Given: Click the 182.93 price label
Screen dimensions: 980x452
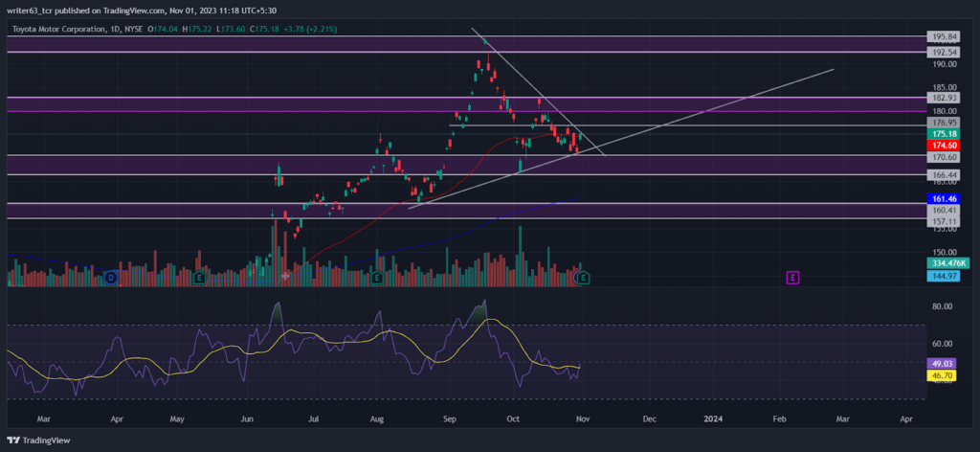Looking at the screenshot, I should [x=944, y=98].
